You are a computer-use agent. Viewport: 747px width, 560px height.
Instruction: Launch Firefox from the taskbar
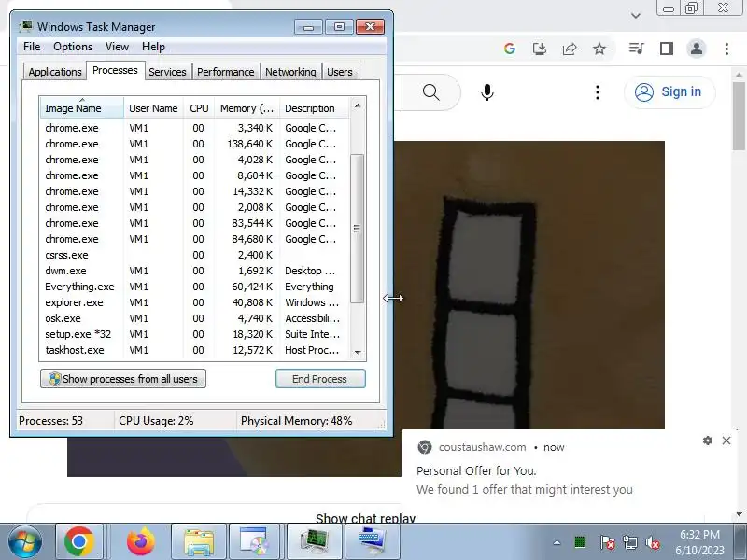tap(141, 542)
